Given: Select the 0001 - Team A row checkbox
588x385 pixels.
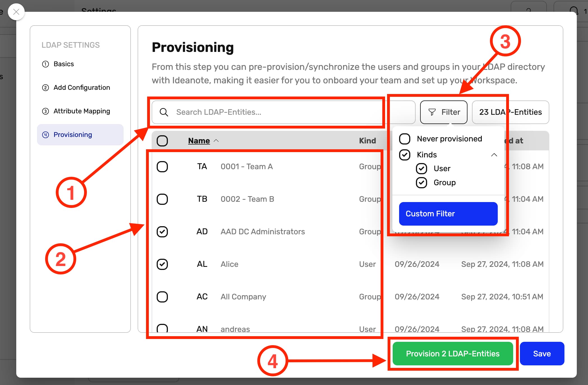Looking at the screenshot, I should [x=162, y=167].
